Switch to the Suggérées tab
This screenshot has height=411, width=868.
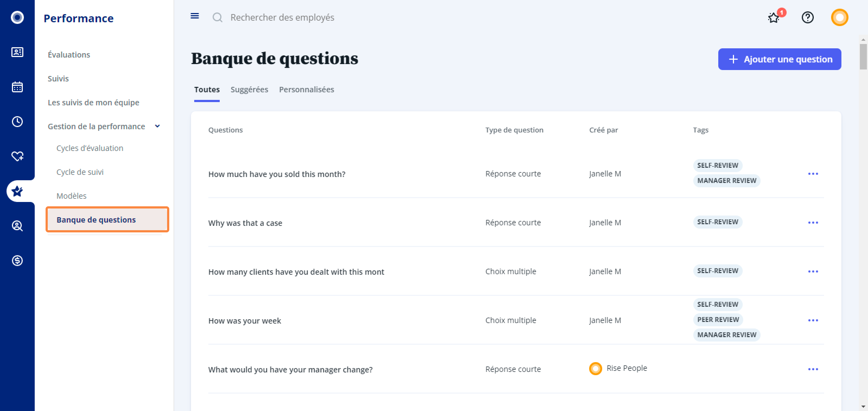click(249, 89)
